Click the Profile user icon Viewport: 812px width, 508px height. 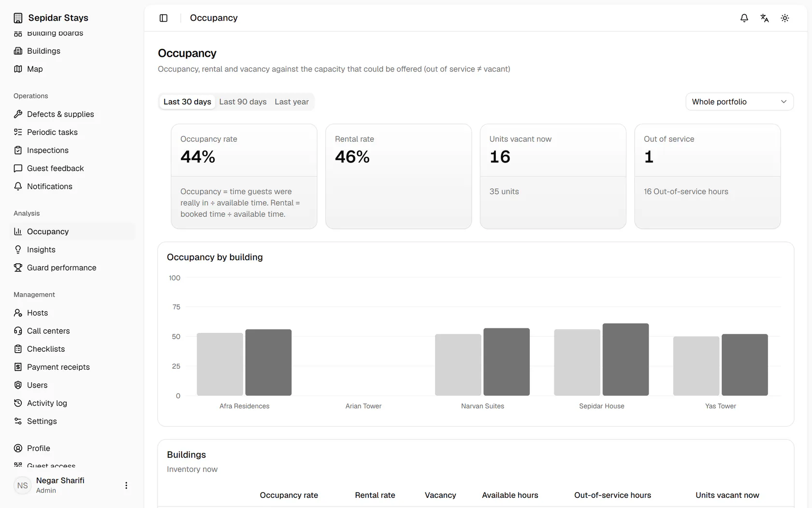(18, 448)
